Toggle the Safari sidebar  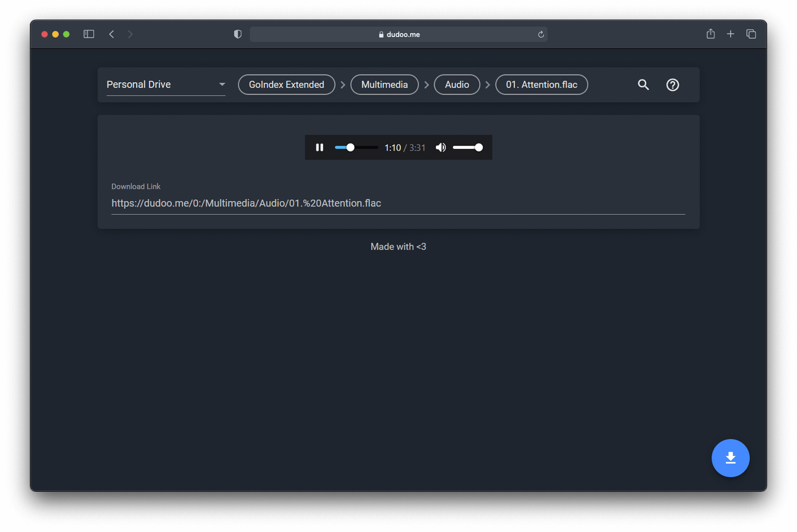[89, 34]
